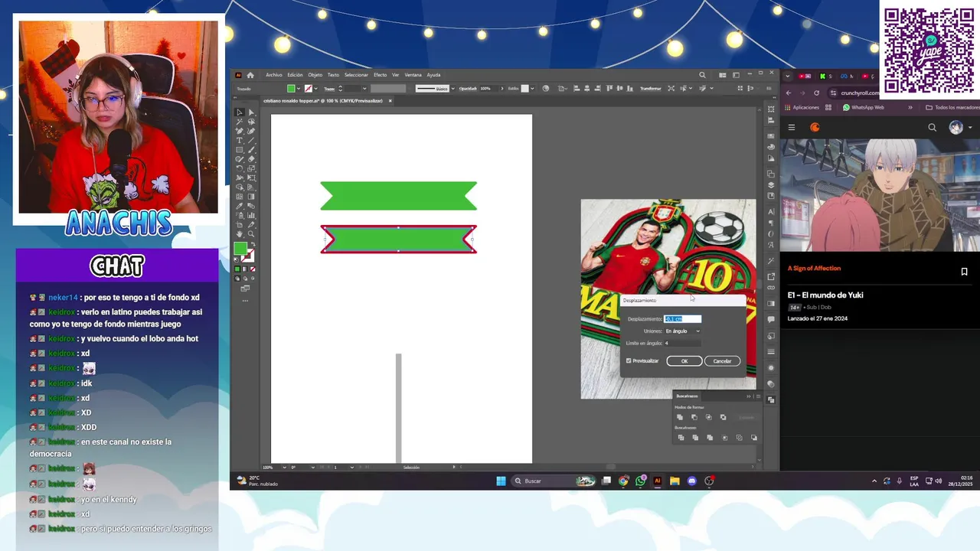Open the Buscatrazos panel options menu
Image resolution: width=980 pixels, height=551 pixels.
click(x=759, y=396)
